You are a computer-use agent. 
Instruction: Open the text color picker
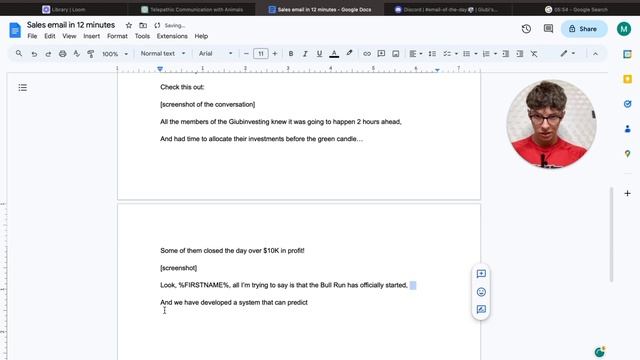(x=334, y=53)
